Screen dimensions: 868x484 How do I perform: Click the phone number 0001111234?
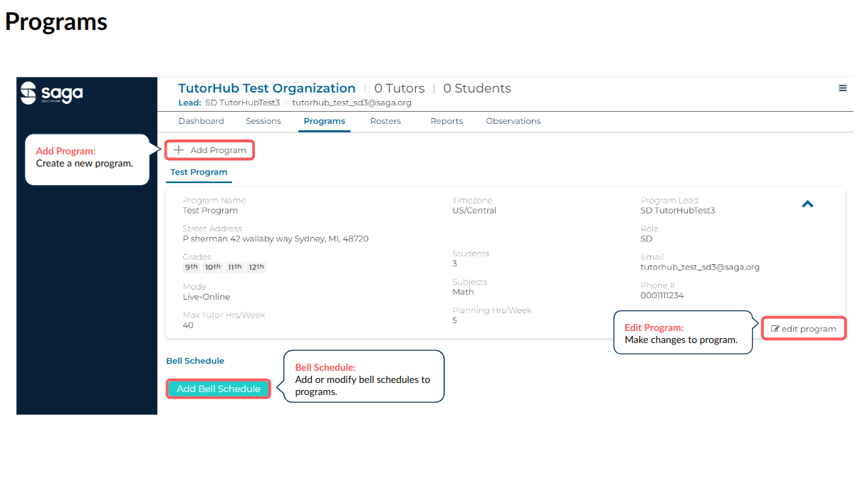click(662, 295)
